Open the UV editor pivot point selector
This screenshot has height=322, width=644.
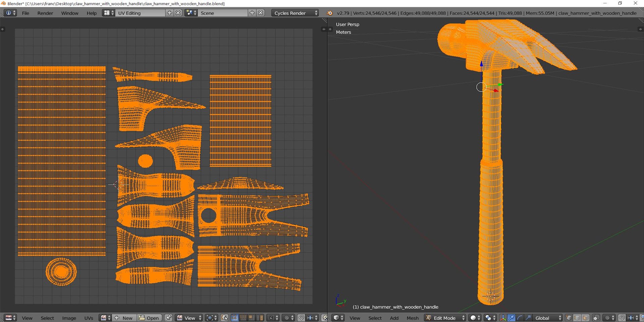(211, 318)
